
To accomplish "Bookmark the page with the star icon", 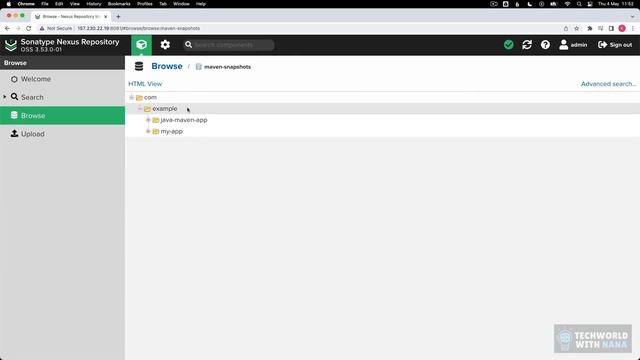I will coord(577,28).
